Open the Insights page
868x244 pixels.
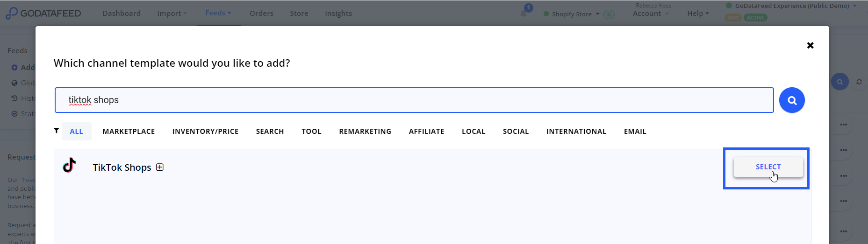(x=338, y=13)
